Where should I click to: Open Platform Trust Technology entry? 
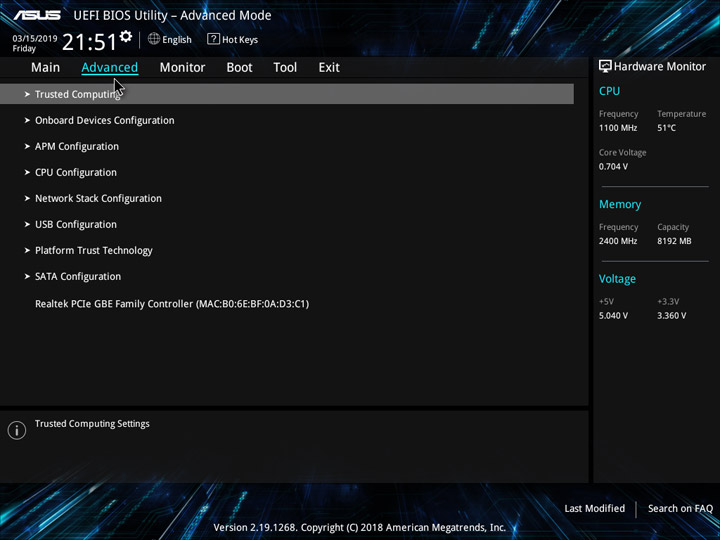[x=94, y=251]
